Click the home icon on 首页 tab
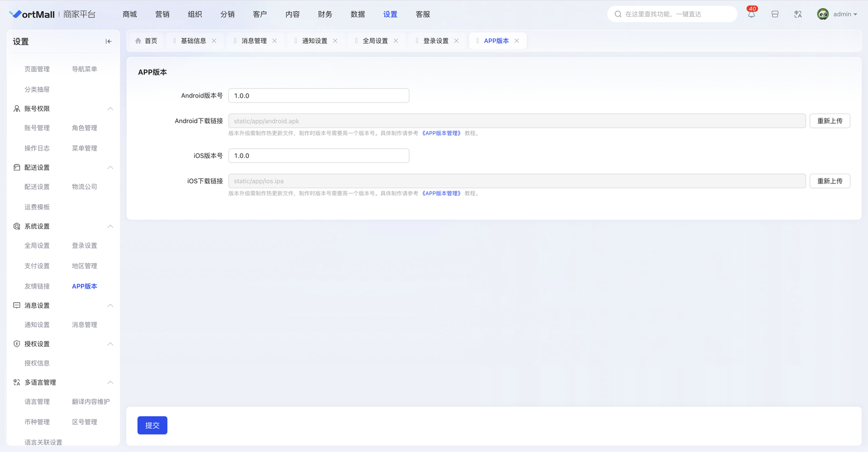Viewport: 868px width, 452px height. (138, 41)
